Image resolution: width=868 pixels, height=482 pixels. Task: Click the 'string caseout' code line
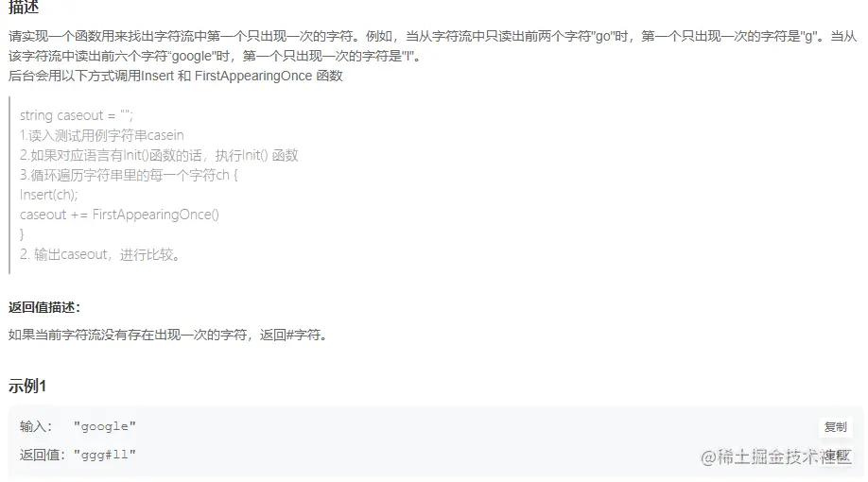tap(77, 115)
